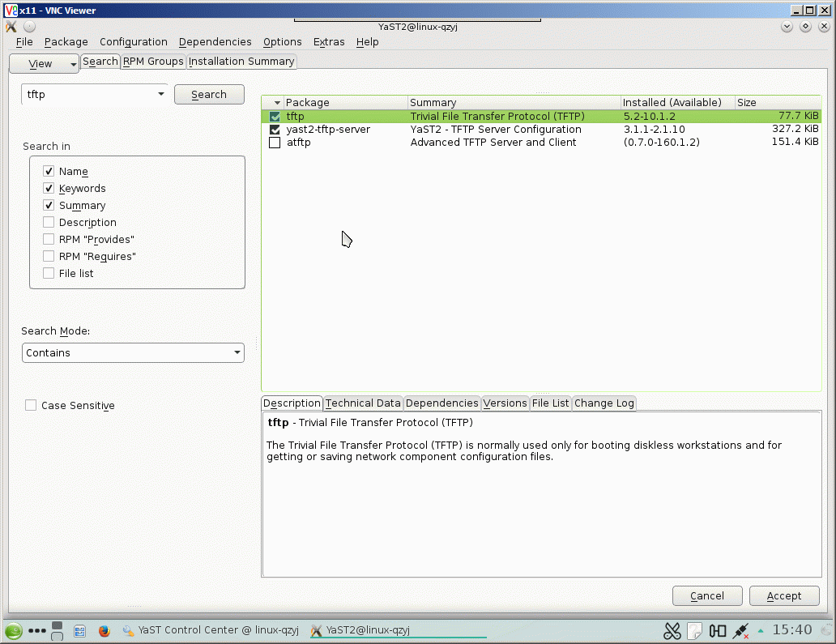Select the yast2-tftp-server package row

coord(541,130)
